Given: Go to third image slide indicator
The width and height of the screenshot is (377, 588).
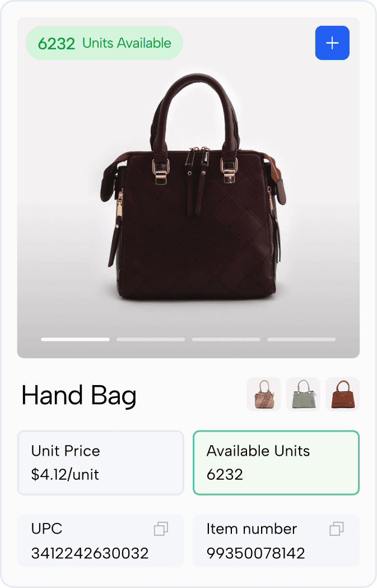Looking at the screenshot, I should 226,339.
